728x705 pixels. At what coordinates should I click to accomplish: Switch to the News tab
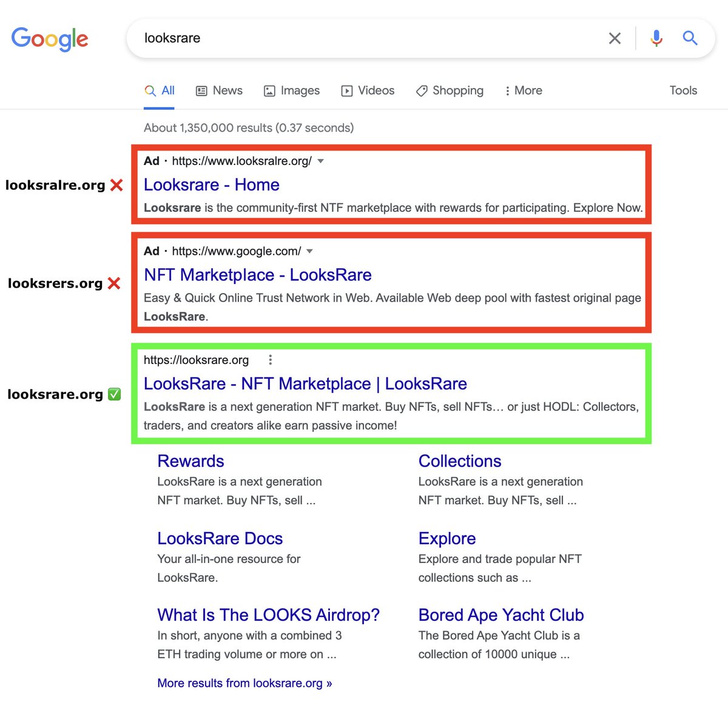(219, 91)
